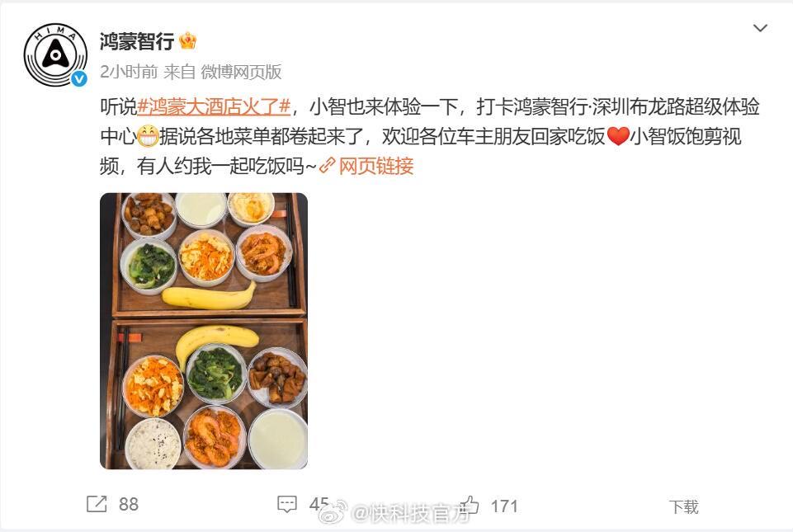
Task: Click the blue verified badge on avatar
Action: pyautogui.click(x=79, y=79)
